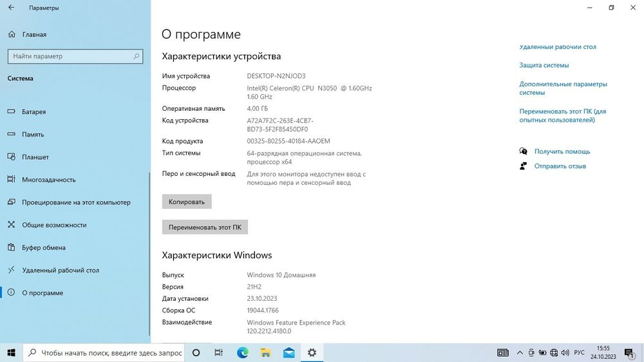644x362 pixels.
Task: Switch the РУС input language indicator
Action: click(579, 352)
